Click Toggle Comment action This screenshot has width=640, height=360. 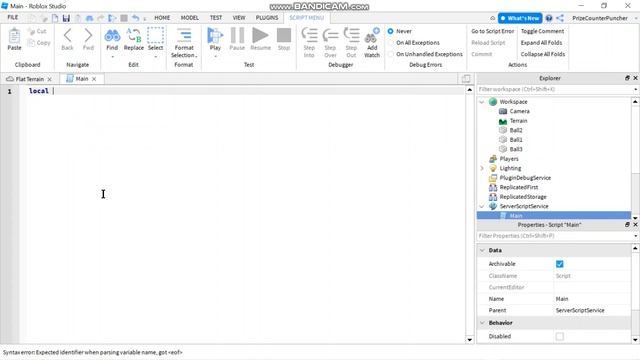click(x=542, y=31)
